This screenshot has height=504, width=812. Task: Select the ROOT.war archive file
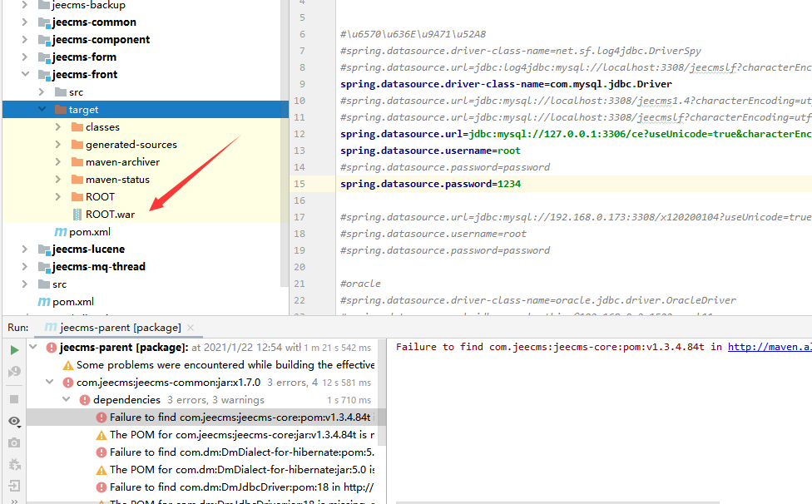click(x=109, y=215)
